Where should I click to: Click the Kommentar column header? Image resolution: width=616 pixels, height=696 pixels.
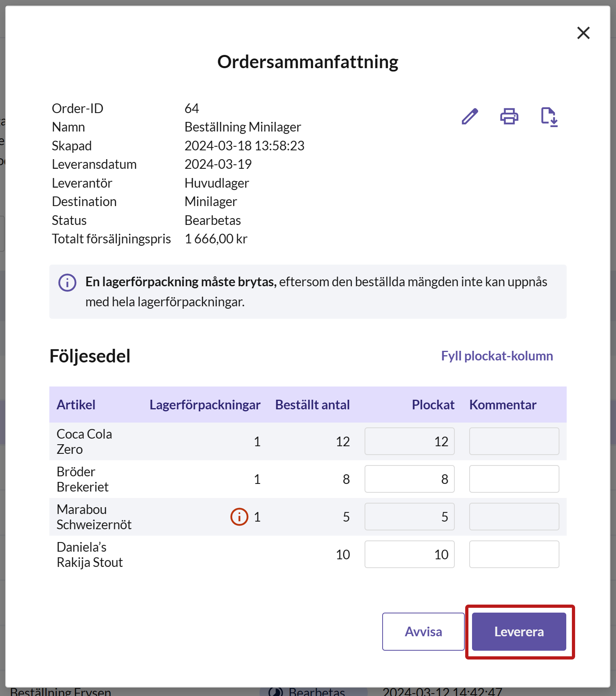[503, 405]
